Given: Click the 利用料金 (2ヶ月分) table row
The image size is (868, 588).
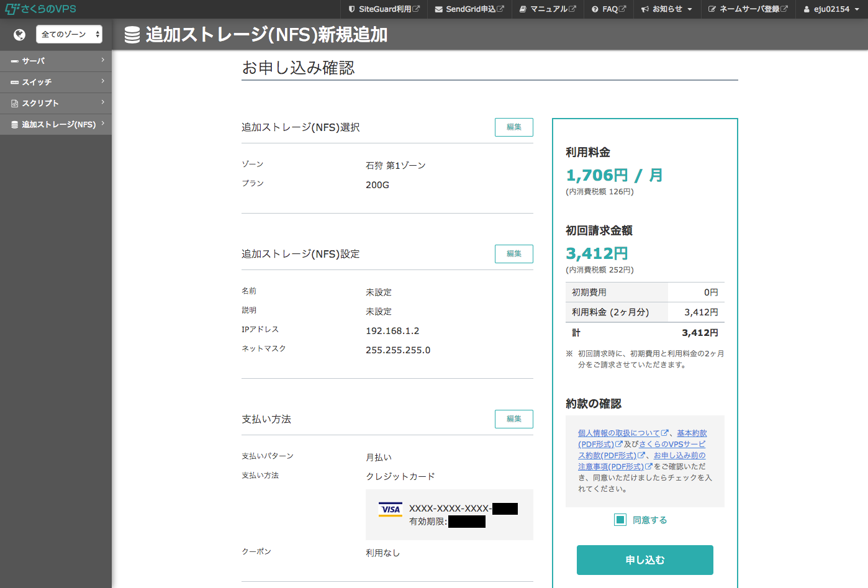Looking at the screenshot, I should tap(645, 312).
